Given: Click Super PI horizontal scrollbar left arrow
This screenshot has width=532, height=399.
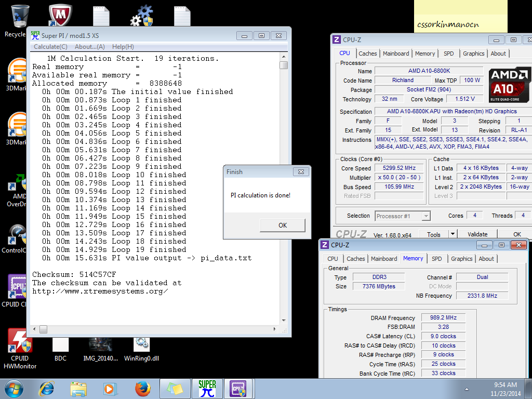Looking at the screenshot, I should coord(34,329).
